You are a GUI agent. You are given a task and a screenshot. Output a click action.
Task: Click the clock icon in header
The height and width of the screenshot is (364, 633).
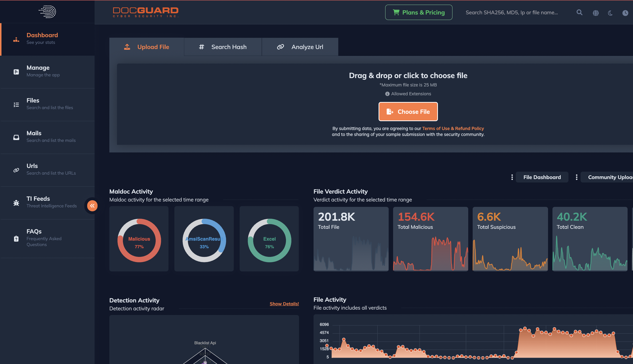(x=625, y=13)
